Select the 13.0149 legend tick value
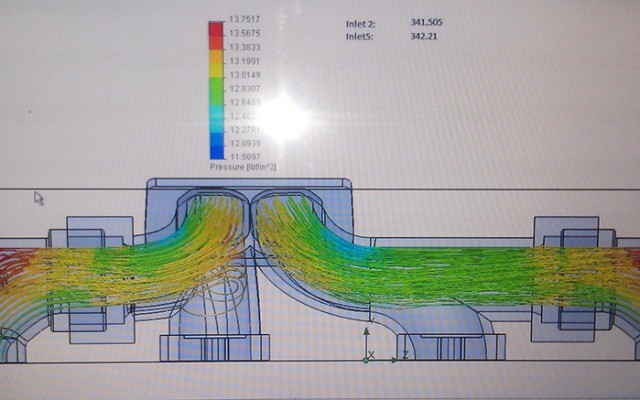The image size is (640, 400). tap(243, 74)
